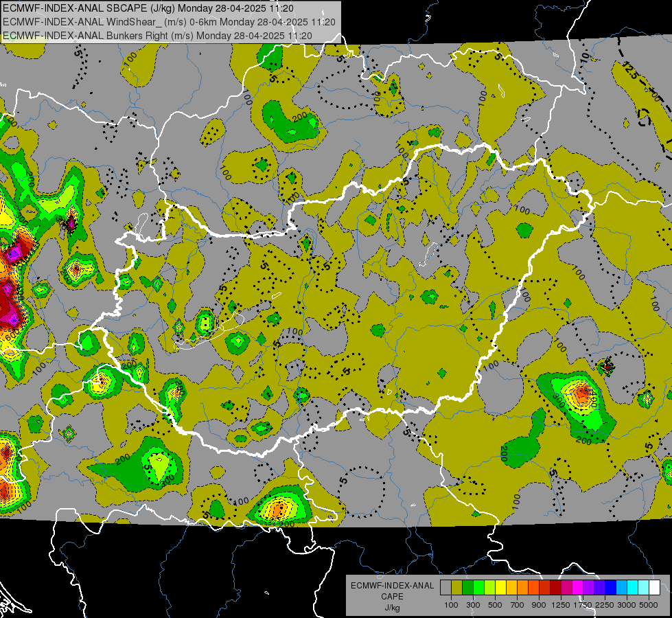Select the brick red legend swatch

[545, 587]
